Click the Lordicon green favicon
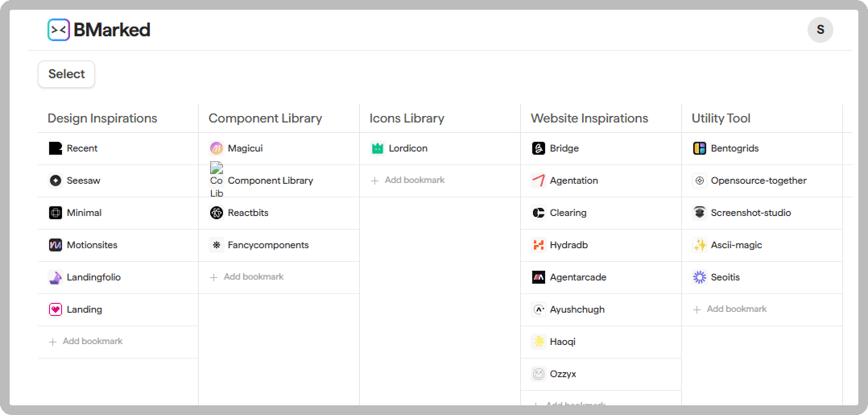 [x=378, y=148]
